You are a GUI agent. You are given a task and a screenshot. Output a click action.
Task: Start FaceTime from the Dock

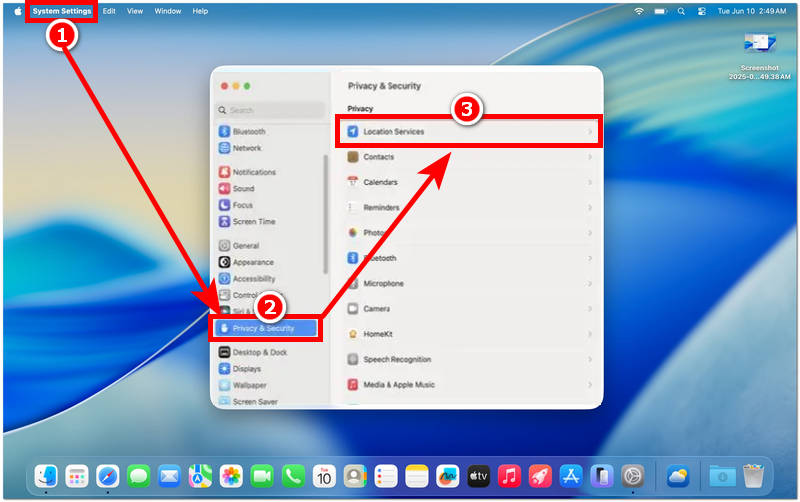tap(262, 476)
